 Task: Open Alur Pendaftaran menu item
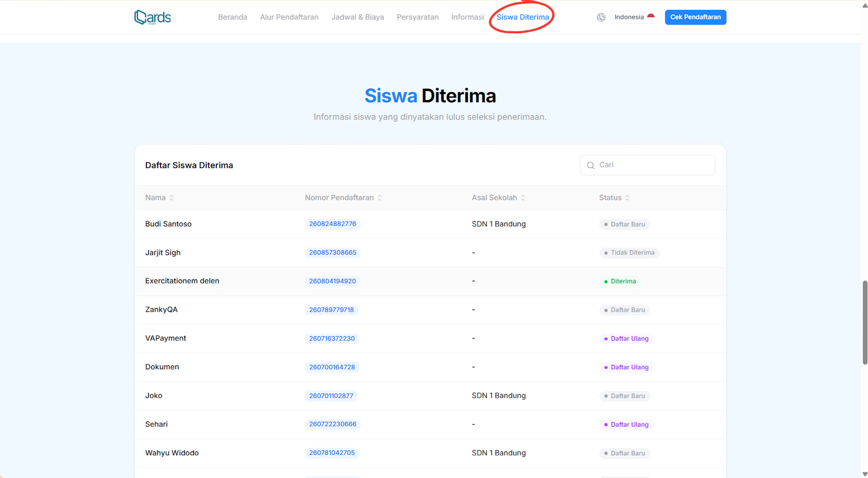289,17
